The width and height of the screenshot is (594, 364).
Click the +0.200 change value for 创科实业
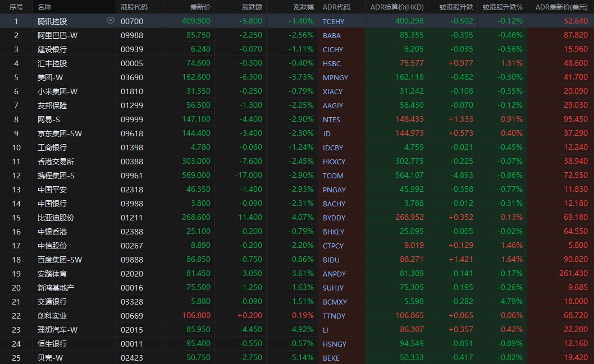(x=250, y=315)
